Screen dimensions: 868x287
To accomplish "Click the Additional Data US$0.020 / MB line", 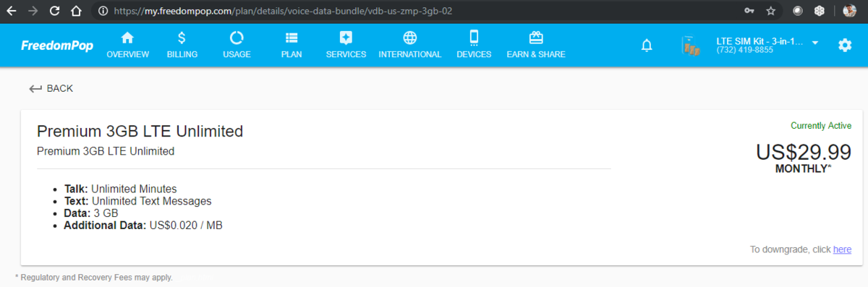I will [x=143, y=226].
